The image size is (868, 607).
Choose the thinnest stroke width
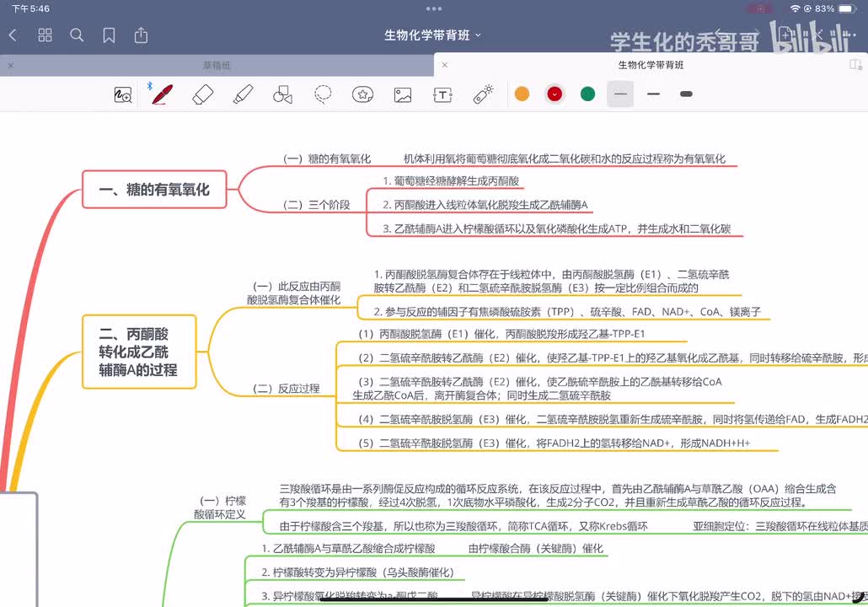[x=620, y=94]
